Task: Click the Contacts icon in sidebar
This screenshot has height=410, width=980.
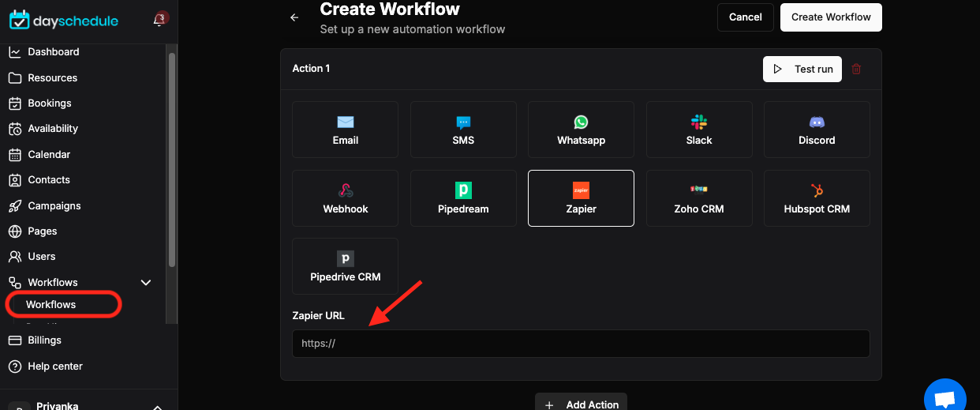Action: pyautogui.click(x=14, y=180)
